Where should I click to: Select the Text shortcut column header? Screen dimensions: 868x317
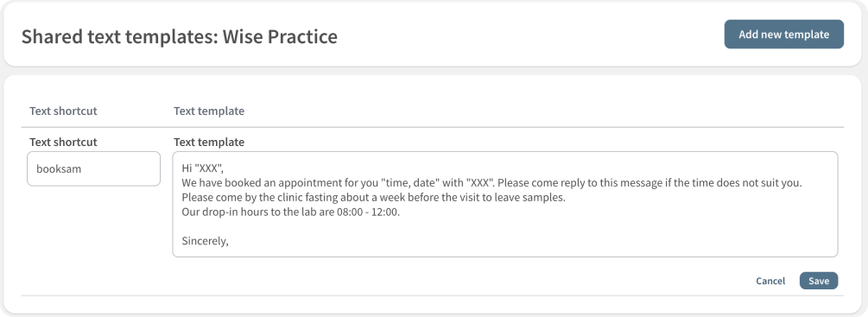coord(63,111)
